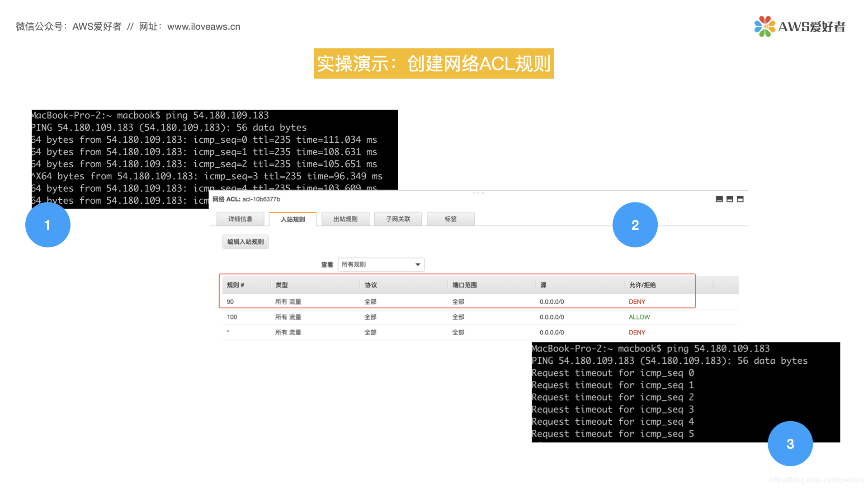Viewport: 868px width, 488px height.
Task: Click the 规则 # column header
Action: tap(236, 285)
